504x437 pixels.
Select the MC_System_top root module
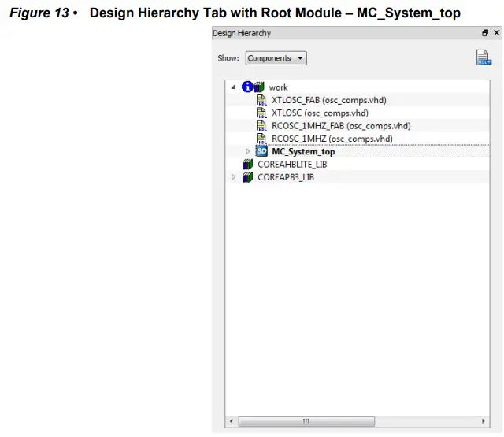303,152
